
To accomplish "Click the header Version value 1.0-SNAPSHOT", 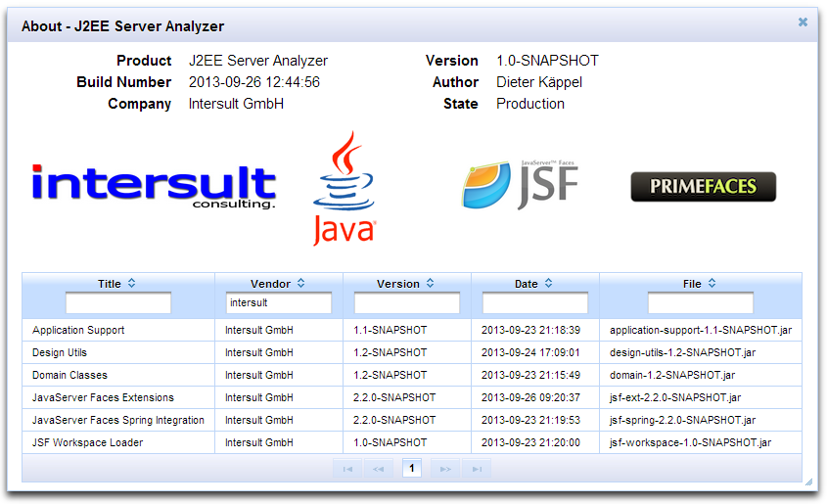I will click(x=547, y=61).
